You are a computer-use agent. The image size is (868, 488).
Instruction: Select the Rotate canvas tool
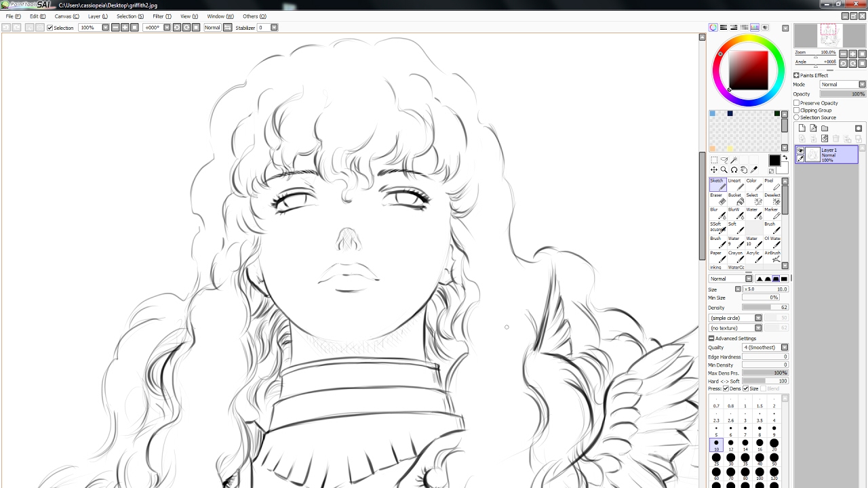coord(734,169)
